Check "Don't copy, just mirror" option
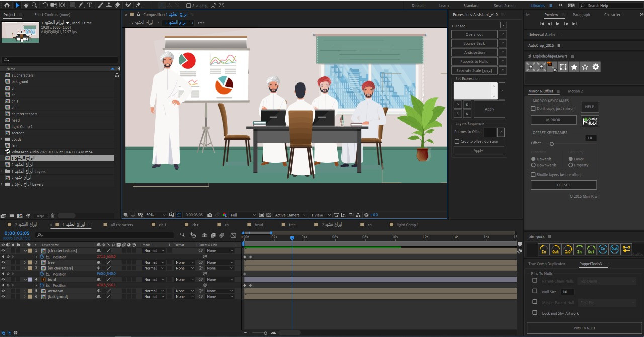 tap(533, 109)
